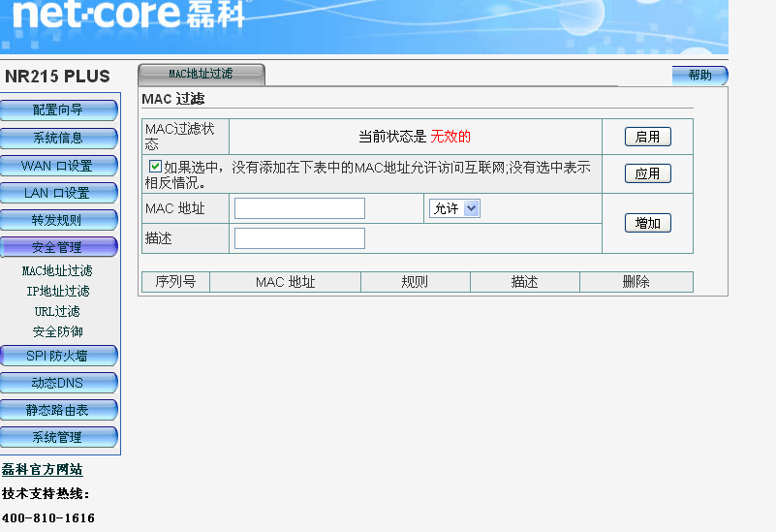Image resolution: width=776 pixels, height=532 pixels.
Task: Visit the 磊科官方网站 link
Action: [x=43, y=470]
